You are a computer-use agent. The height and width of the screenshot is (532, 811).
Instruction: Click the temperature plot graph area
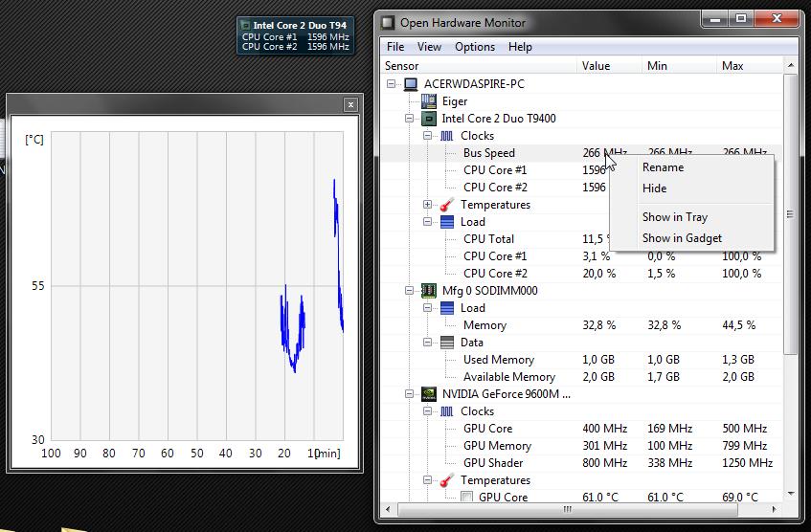click(197, 285)
